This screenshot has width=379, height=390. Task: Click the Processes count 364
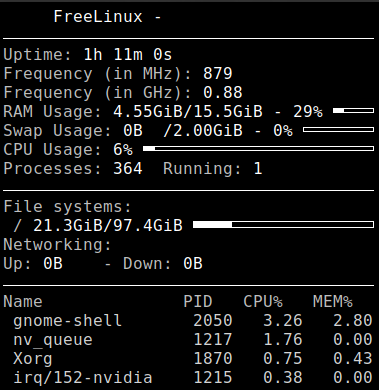click(128, 169)
